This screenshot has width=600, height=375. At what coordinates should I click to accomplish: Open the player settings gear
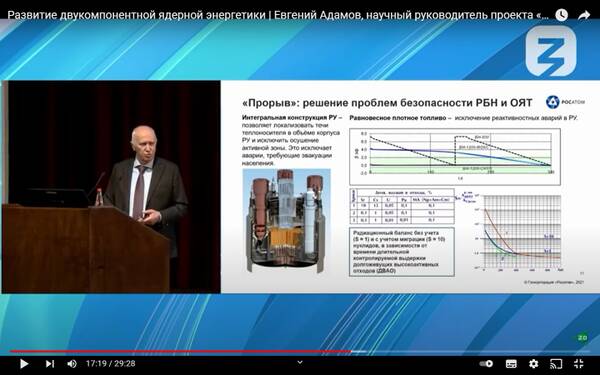[x=533, y=364]
